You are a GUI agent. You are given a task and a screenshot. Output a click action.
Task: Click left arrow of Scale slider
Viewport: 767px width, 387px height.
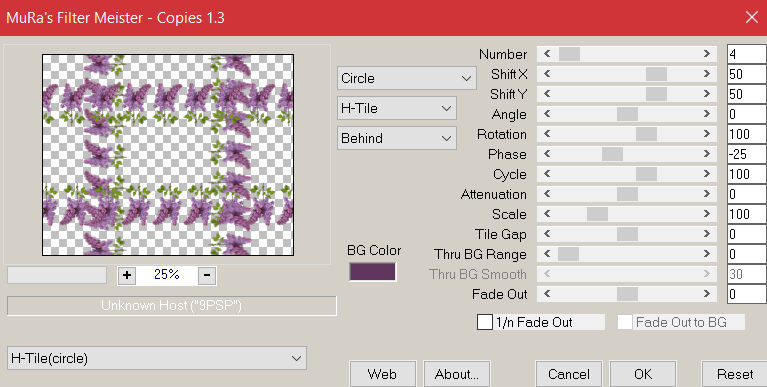(x=547, y=214)
